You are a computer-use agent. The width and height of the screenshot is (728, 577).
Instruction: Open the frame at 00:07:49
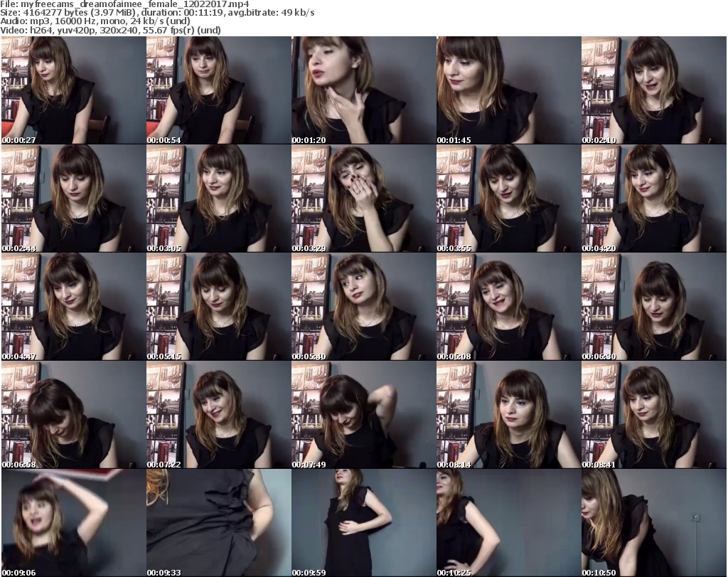363,415
